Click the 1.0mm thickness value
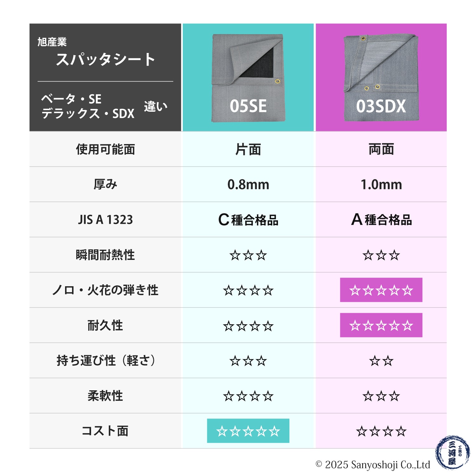 tap(381, 184)
